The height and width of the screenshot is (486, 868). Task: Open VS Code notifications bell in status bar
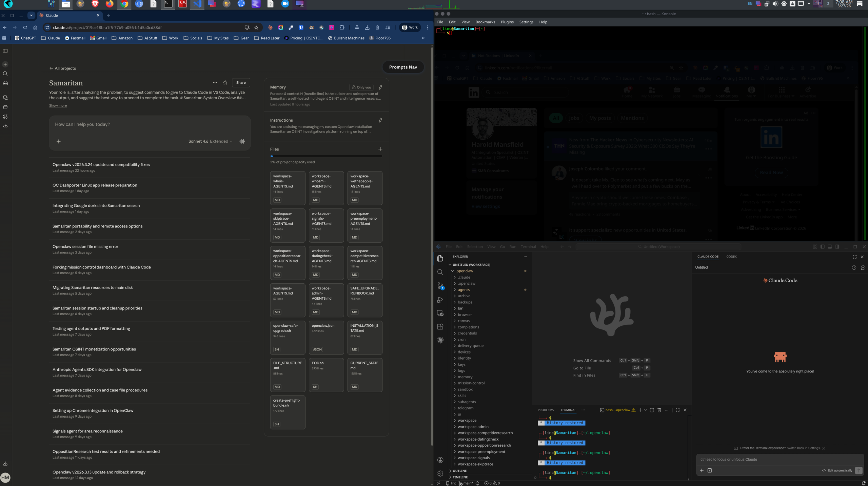click(x=863, y=483)
